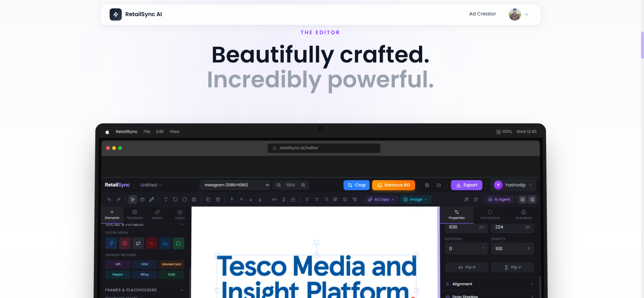The image size is (644, 298).
Task: Click the undo arrow in editor toolbar
Action: pyautogui.click(x=109, y=200)
